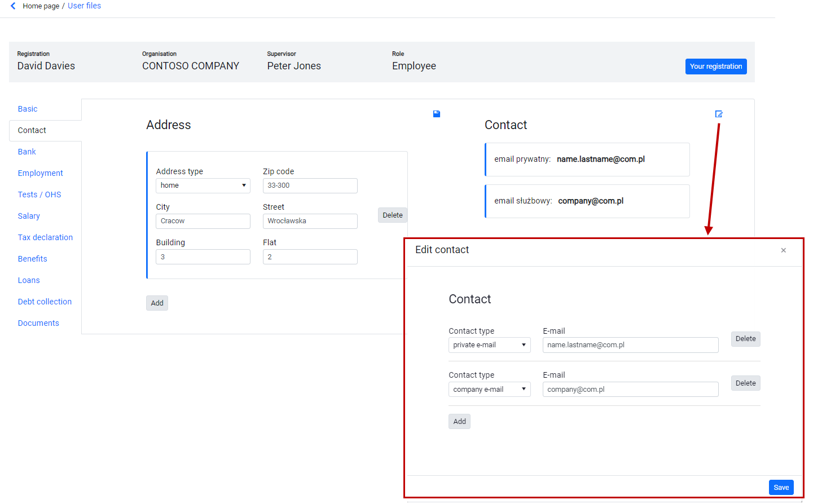Click the Building number input field
Image resolution: width=822 pixels, height=504 pixels.
(x=203, y=257)
